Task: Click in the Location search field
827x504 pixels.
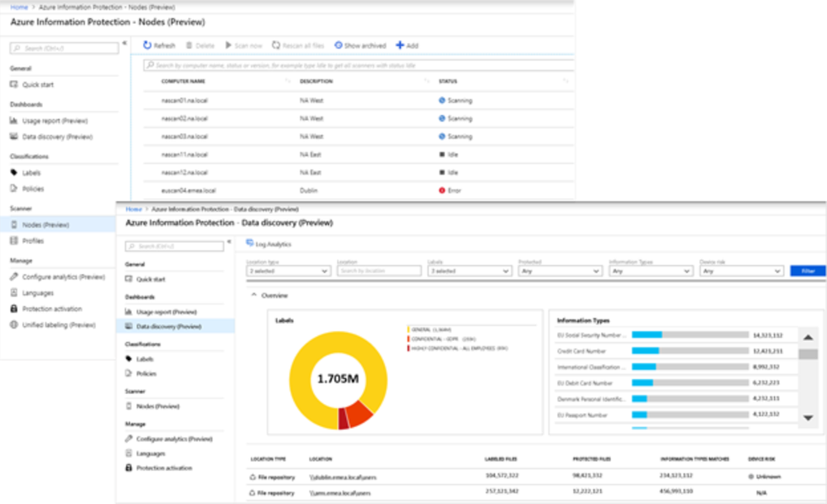Action: pyautogui.click(x=379, y=271)
